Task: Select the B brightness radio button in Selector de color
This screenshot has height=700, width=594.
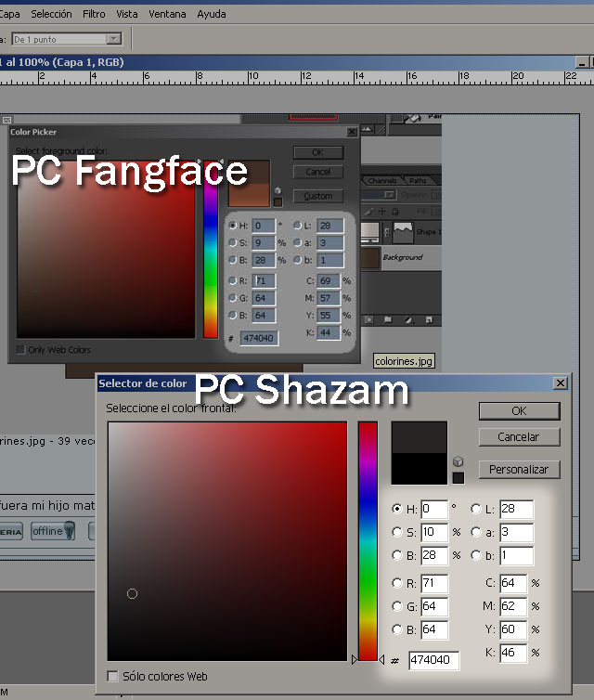Action: [396, 555]
